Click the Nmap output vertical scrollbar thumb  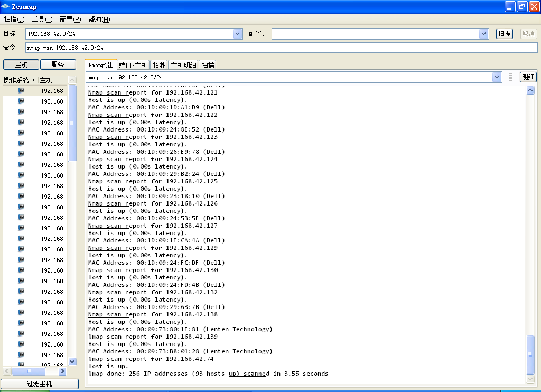530,354
